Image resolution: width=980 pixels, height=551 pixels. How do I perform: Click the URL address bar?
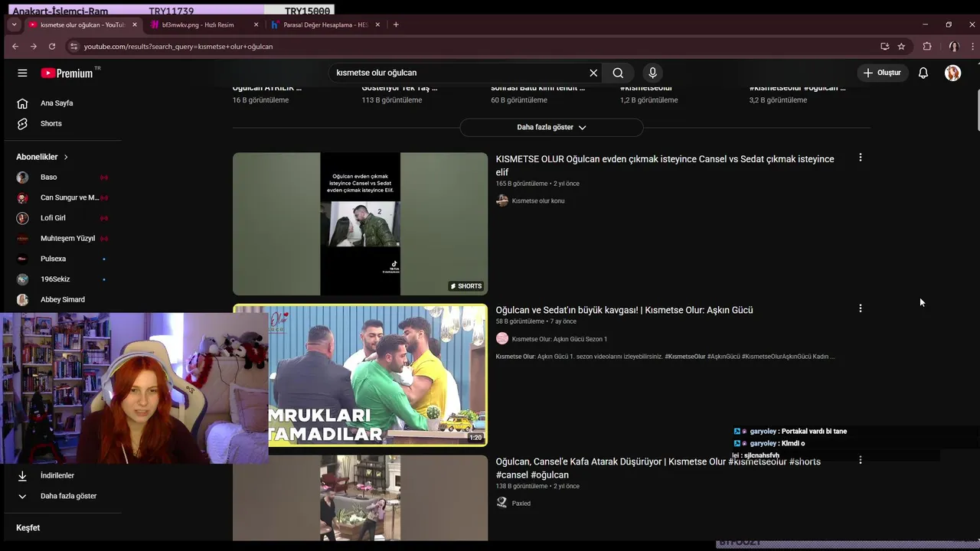click(x=475, y=47)
